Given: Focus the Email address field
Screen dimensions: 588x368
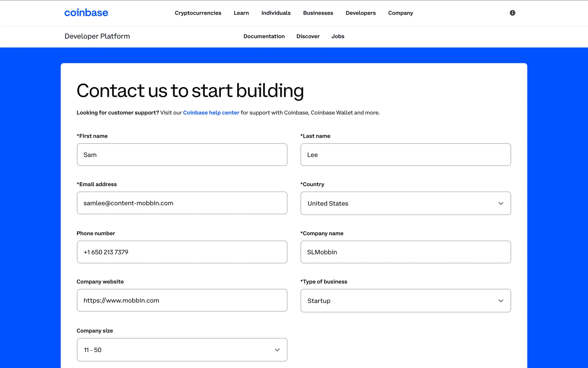Looking at the screenshot, I should 182,203.
